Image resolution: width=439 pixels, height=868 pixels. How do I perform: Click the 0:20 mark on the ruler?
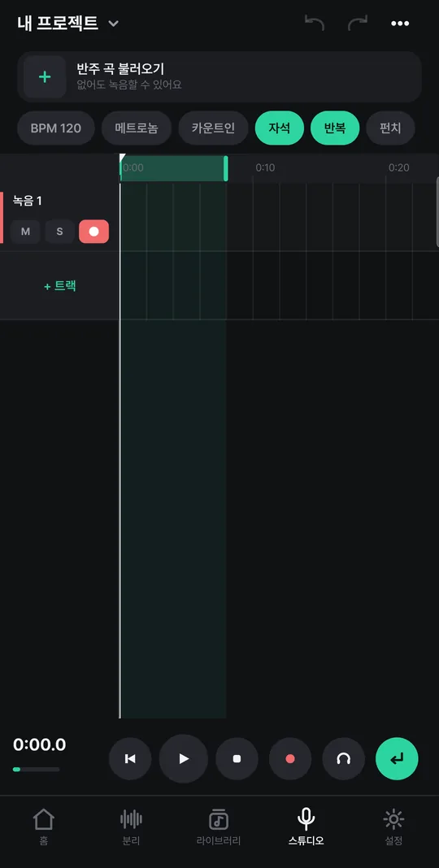point(398,167)
